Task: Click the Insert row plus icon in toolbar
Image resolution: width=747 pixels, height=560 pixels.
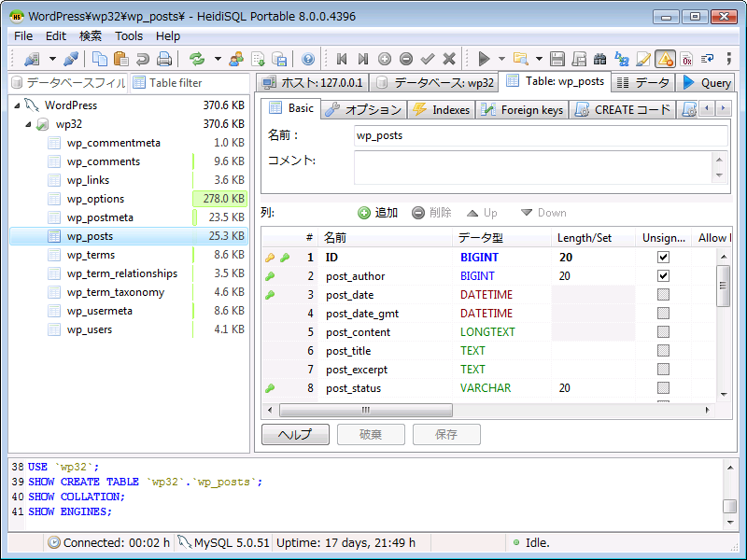Action: tap(385, 59)
